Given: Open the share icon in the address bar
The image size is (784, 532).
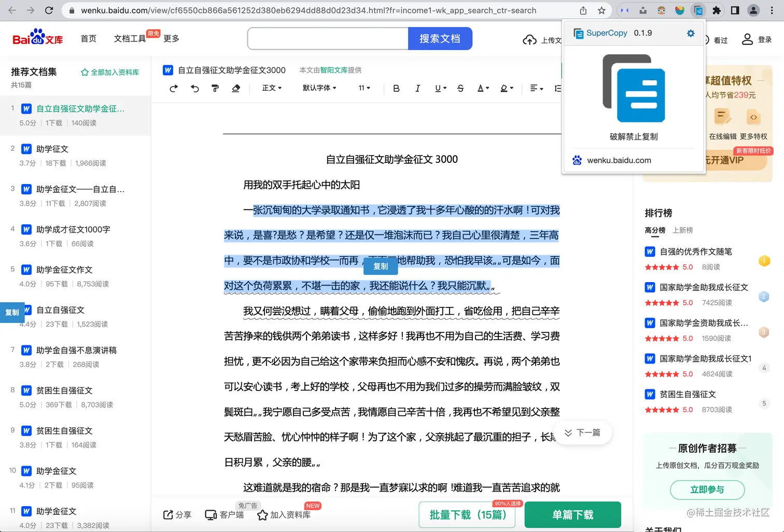Looking at the screenshot, I should tap(583, 10).
